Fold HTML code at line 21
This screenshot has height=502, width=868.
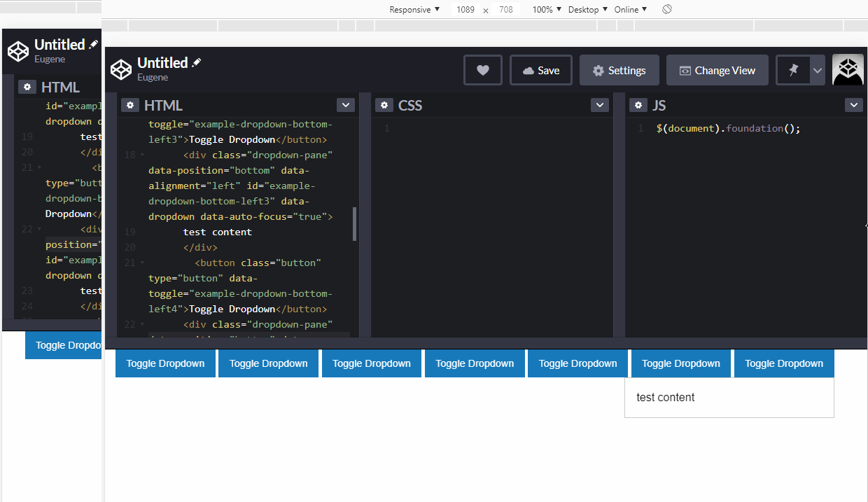point(142,263)
